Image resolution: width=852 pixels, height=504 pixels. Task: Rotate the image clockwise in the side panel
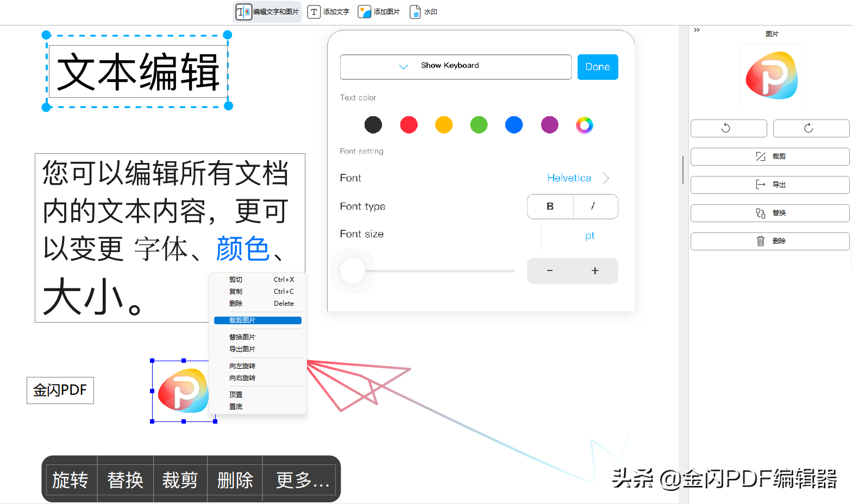click(811, 128)
